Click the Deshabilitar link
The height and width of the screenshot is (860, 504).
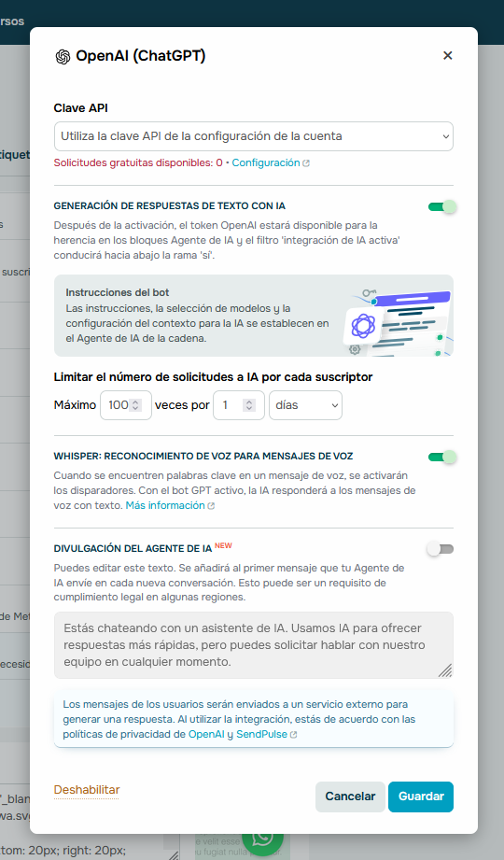[87, 790]
